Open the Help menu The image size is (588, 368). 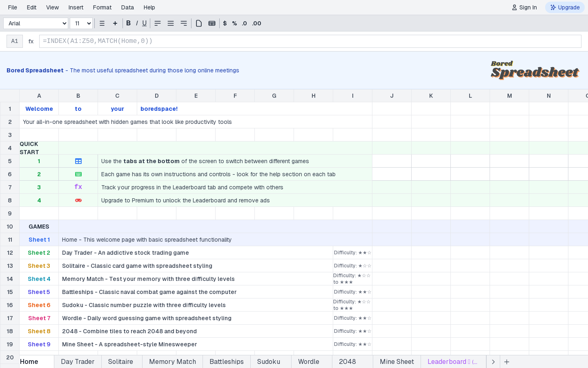pyautogui.click(x=149, y=7)
